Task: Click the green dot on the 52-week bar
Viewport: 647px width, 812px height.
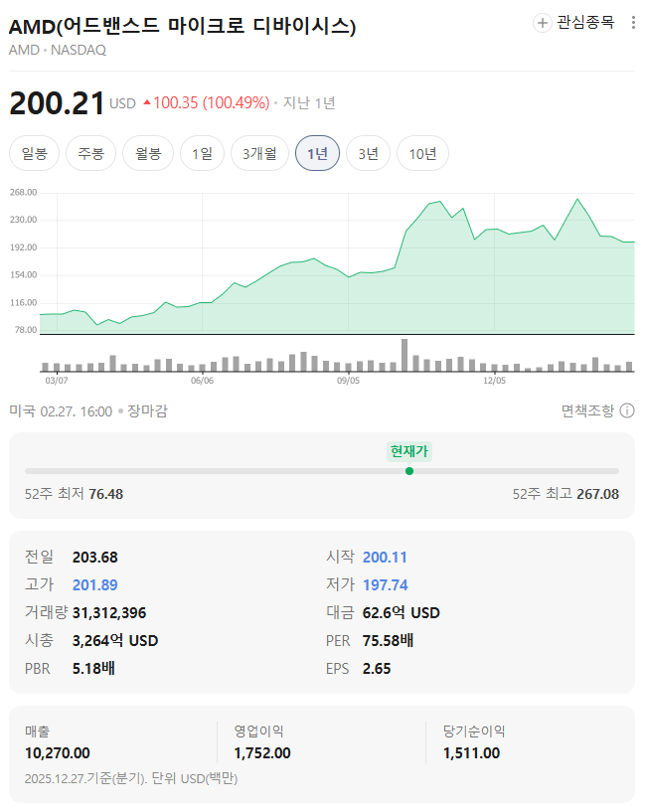Action: point(409,471)
